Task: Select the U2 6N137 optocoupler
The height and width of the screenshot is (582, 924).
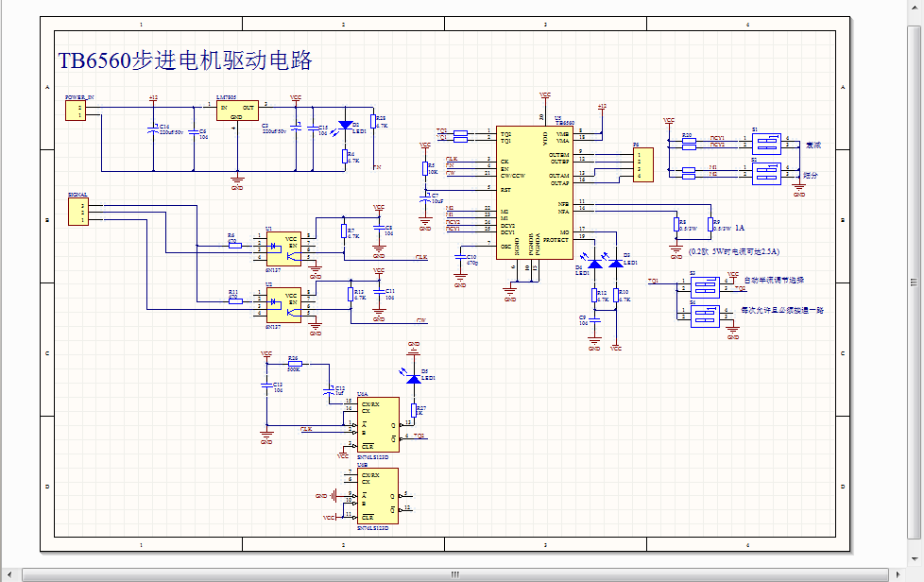Action: tap(284, 304)
